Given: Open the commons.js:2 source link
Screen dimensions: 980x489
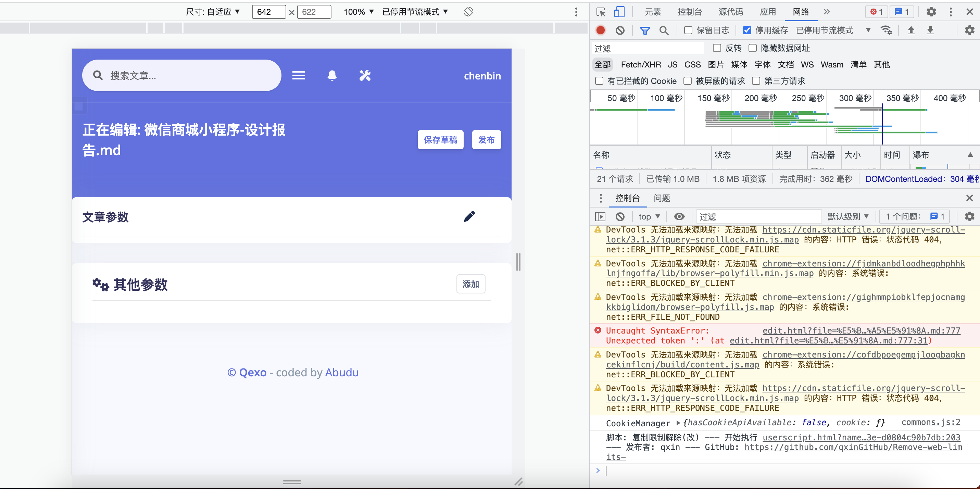Looking at the screenshot, I should pos(931,422).
